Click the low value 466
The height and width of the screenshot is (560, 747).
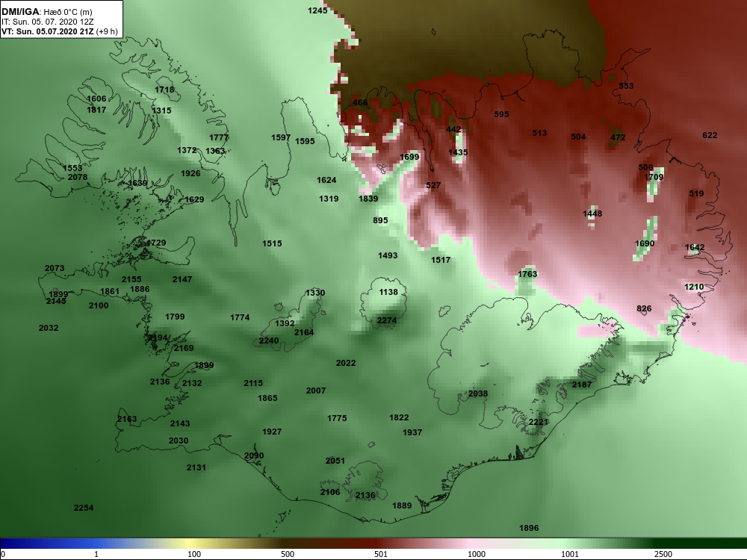[x=360, y=102]
